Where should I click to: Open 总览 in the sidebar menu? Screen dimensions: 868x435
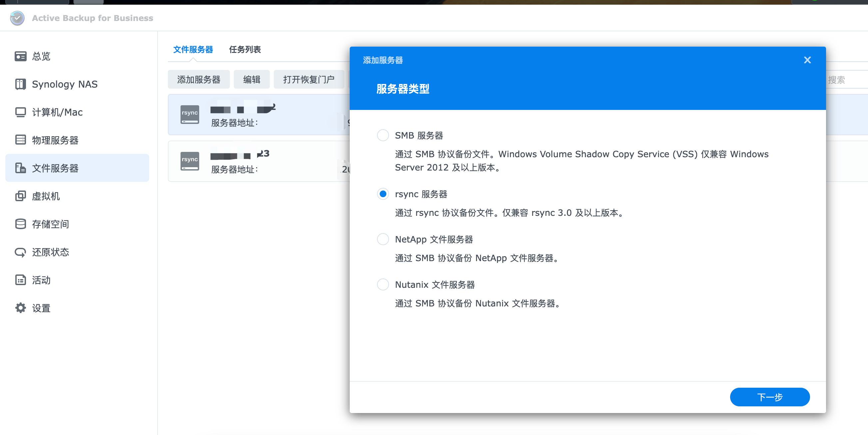(77, 56)
